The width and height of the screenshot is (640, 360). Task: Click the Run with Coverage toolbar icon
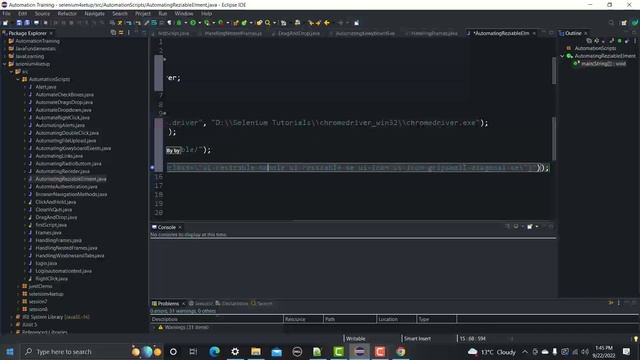pyautogui.click(x=207, y=23)
